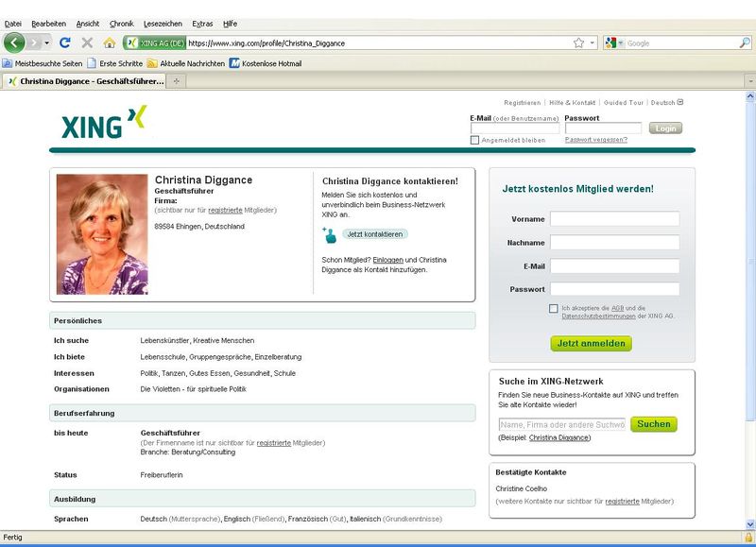Go to the browser home page icon
This screenshot has height=547, width=756.
[110, 43]
